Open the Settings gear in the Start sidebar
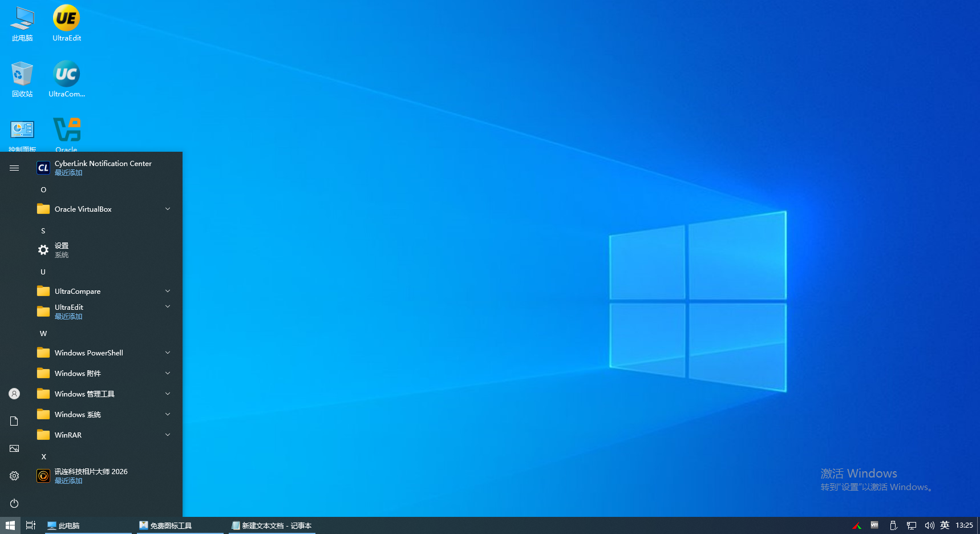The image size is (980, 534). tap(14, 475)
